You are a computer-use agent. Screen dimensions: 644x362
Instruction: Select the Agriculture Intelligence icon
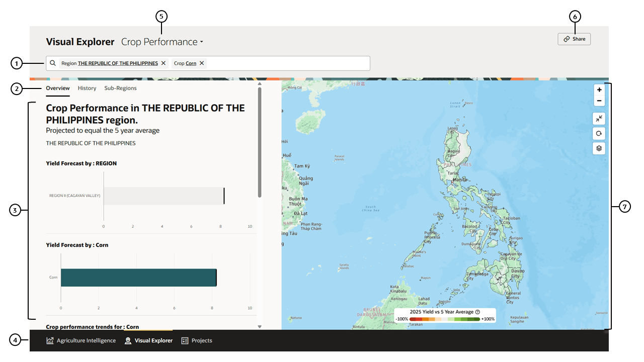(x=50, y=340)
